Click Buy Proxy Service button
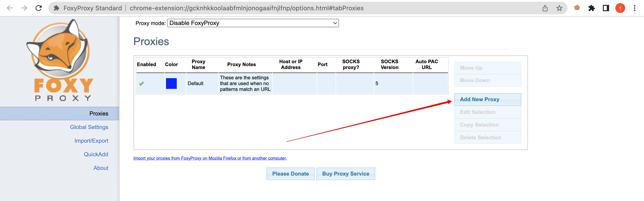Screen dimensions: 644x201 [345, 174]
